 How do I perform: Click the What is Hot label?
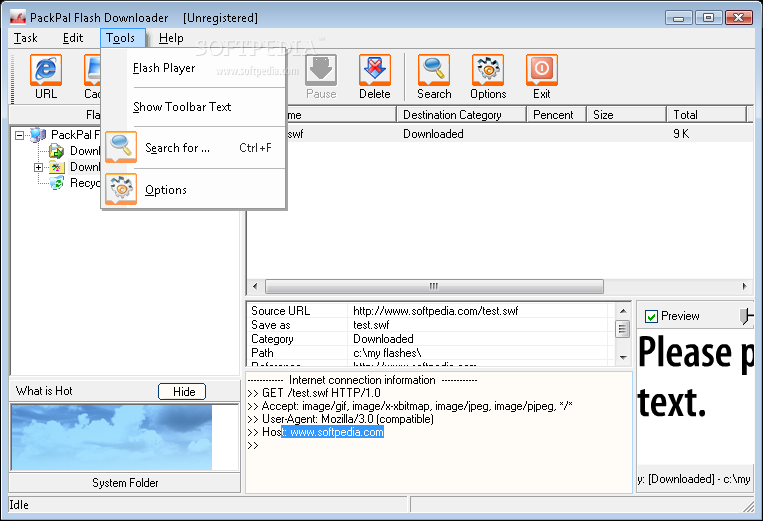click(44, 391)
